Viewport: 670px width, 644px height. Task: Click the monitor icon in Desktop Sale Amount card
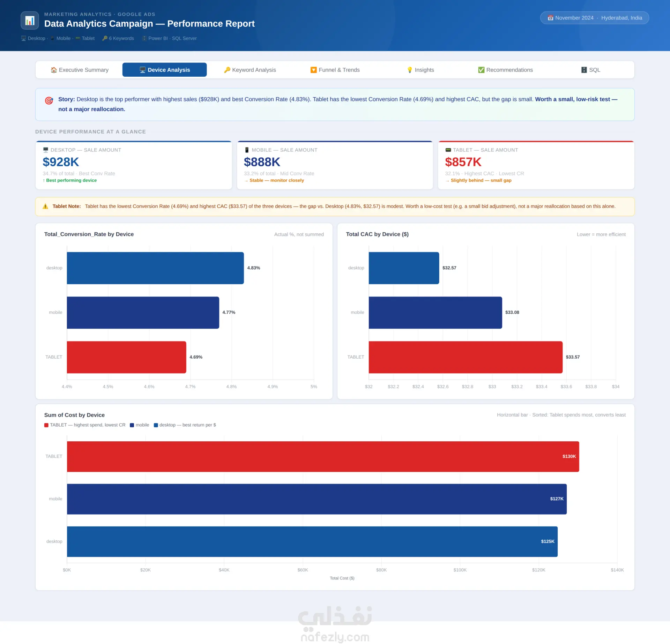coord(45,150)
